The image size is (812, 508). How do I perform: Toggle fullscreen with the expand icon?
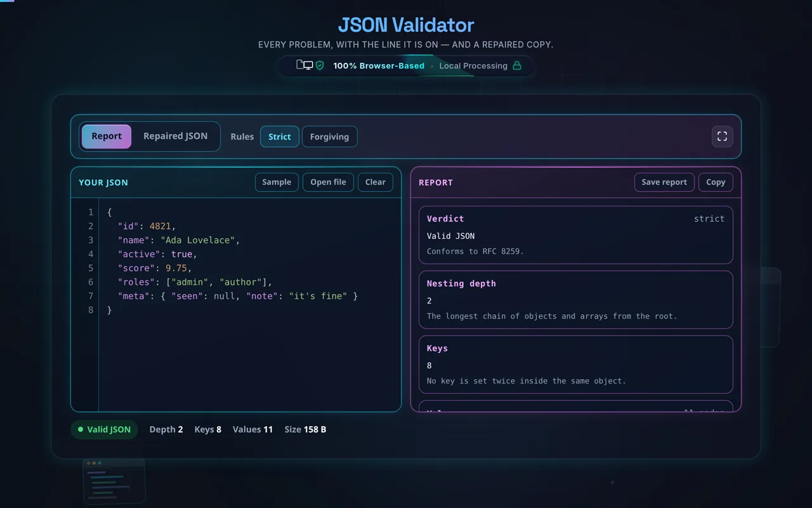[x=722, y=137]
